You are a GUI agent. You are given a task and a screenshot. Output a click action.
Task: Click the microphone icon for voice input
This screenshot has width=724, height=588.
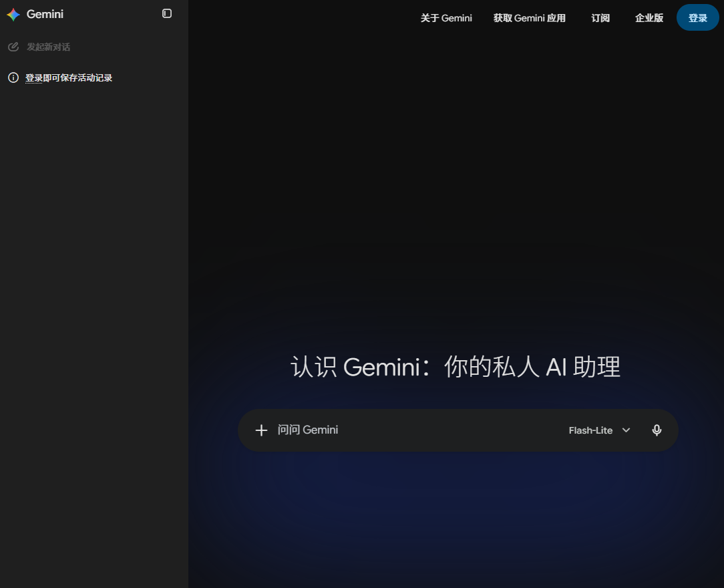657,430
